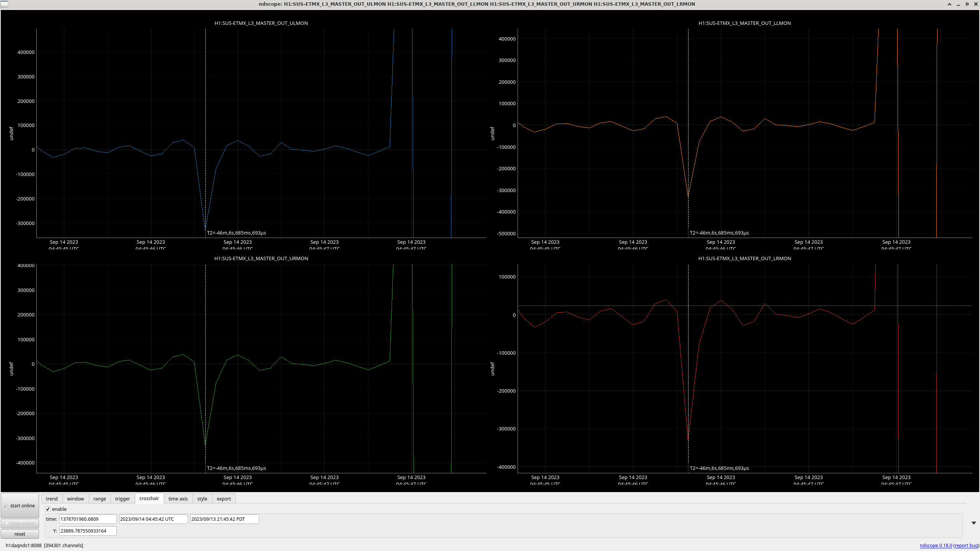The image size is (980, 551).
Task: Click the window menu icon in title bar
Action: [4, 4]
